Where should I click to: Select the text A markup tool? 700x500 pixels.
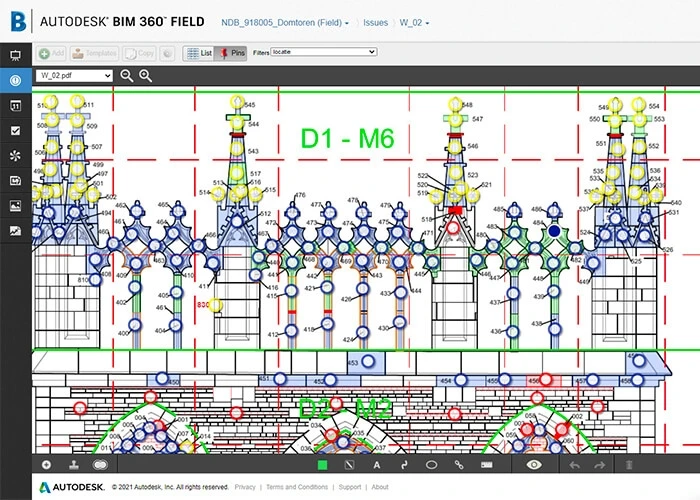pyautogui.click(x=377, y=465)
